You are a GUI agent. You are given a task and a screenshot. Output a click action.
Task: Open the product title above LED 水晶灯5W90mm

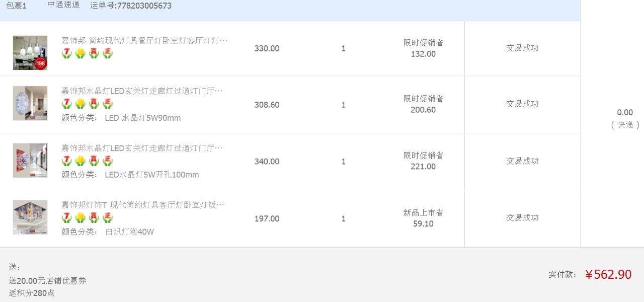(142, 91)
